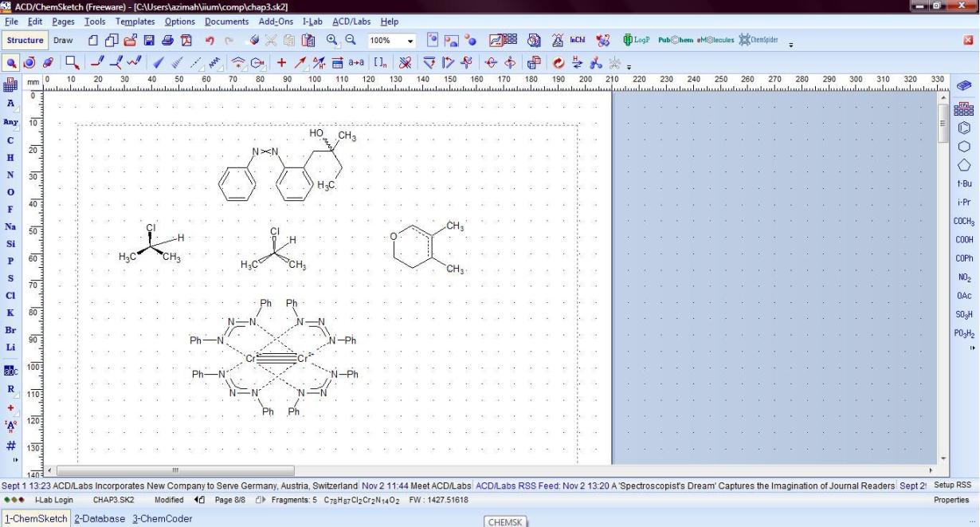980x527 pixels.
Task: Switch to Draw mode
Action: (63, 40)
